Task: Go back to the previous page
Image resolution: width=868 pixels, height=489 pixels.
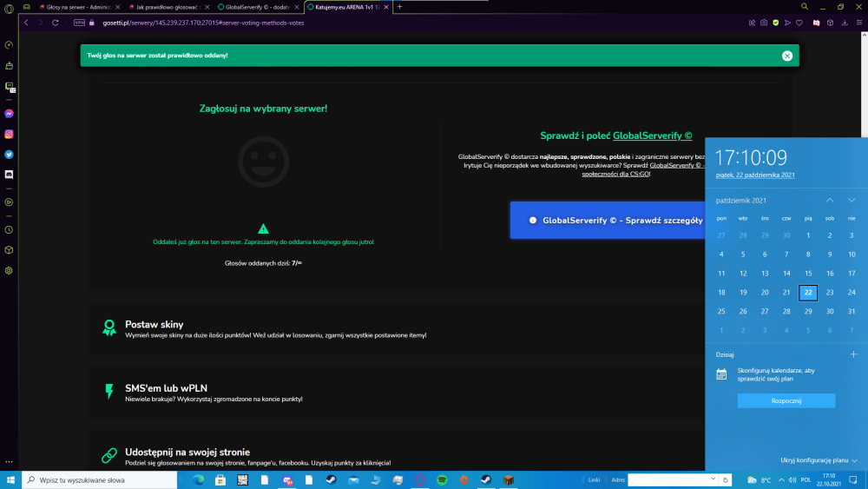Action: [x=26, y=23]
